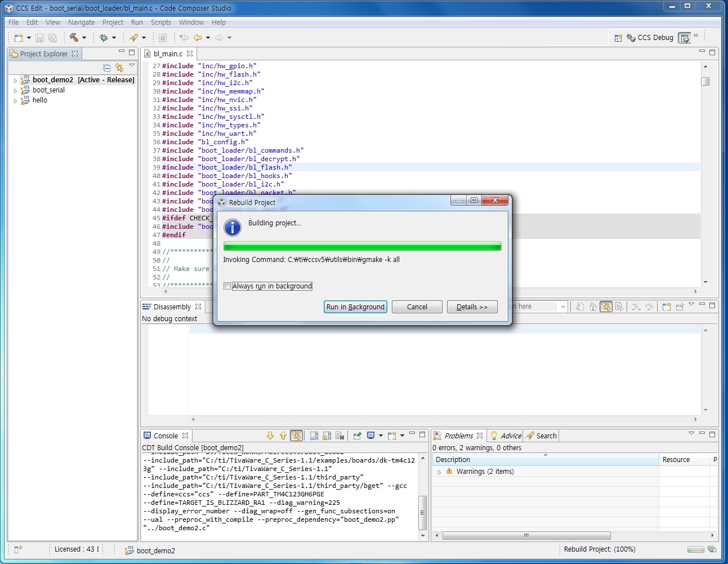Click the Open Perspective icon
This screenshot has width=728, height=564.
pyautogui.click(x=618, y=38)
